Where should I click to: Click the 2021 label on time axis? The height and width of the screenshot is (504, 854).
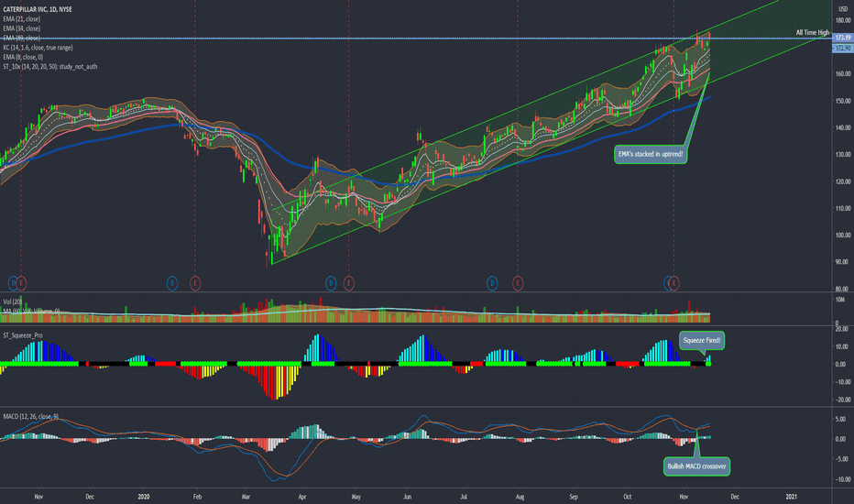tap(792, 497)
